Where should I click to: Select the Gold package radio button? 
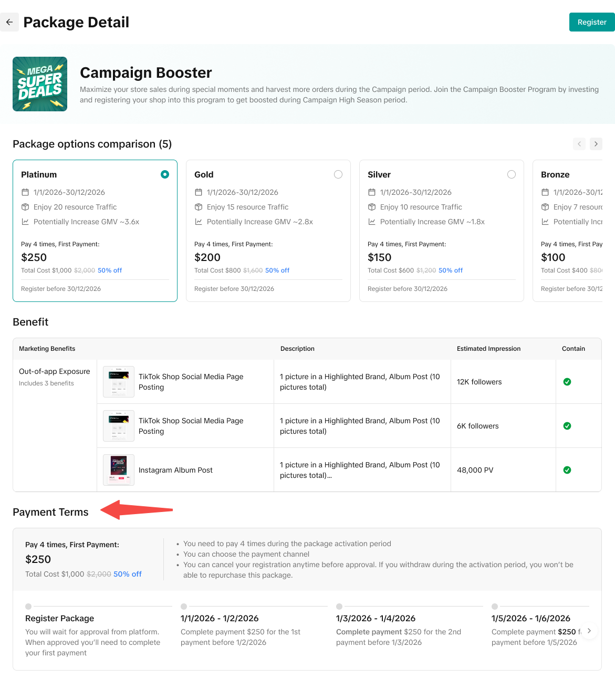338,174
